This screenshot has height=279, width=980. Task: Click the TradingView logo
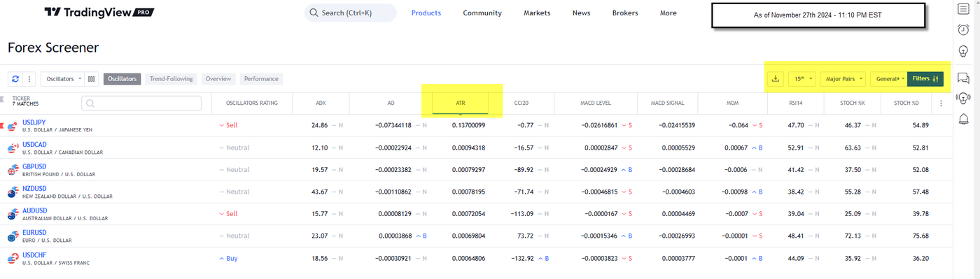coord(99,13)
